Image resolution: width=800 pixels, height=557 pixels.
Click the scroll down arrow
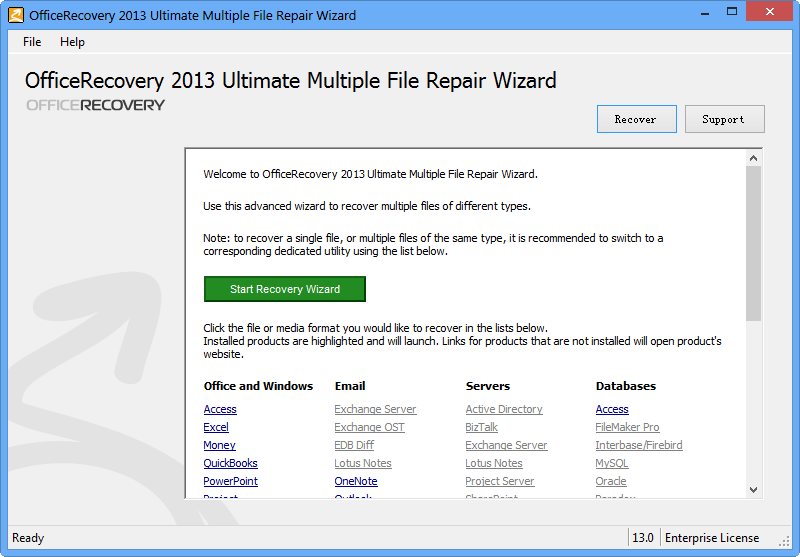[753, 490]
